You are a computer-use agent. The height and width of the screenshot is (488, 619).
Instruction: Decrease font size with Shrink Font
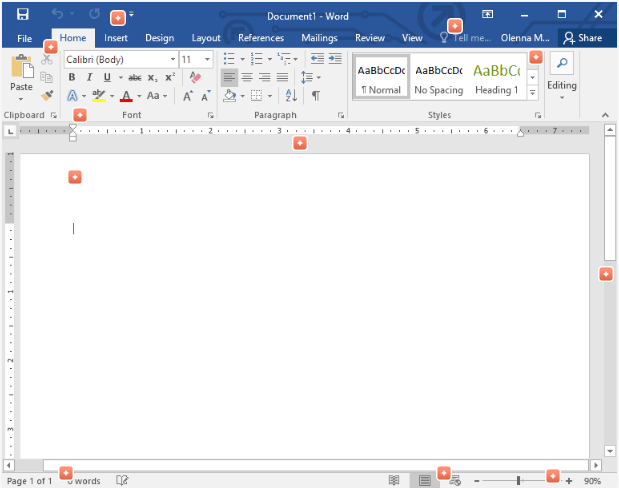(206, 96)
